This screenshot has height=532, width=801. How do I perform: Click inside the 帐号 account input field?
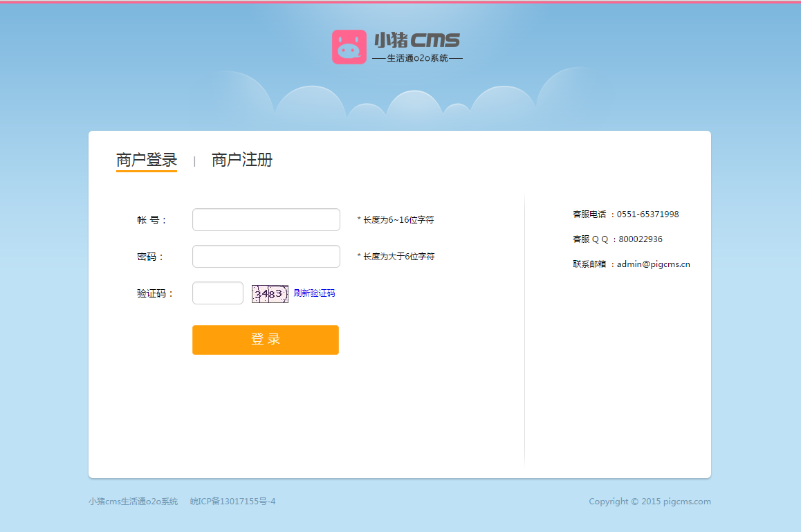coord(266,219)
